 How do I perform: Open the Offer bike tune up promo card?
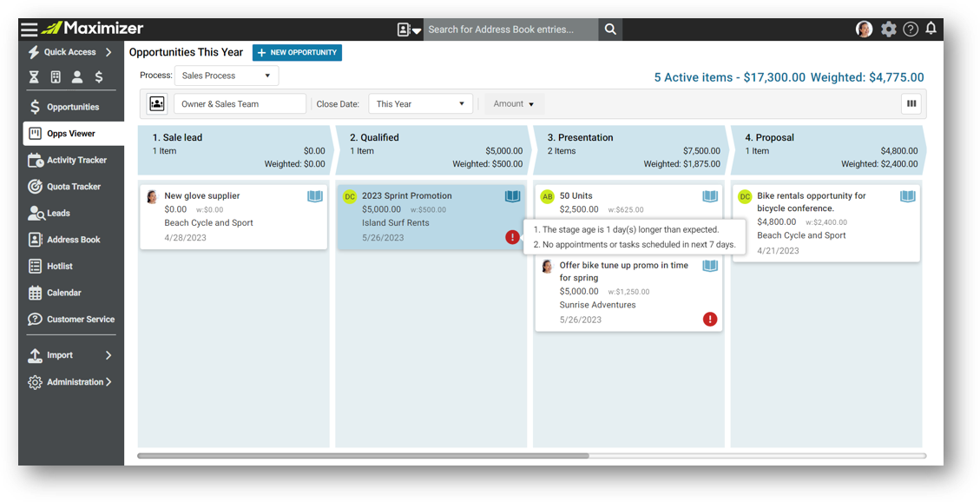tap(628, 292)
